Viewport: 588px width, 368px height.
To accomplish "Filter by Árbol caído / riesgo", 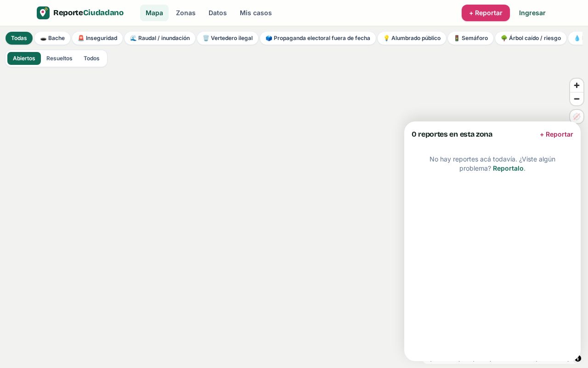I will [531, 38].
